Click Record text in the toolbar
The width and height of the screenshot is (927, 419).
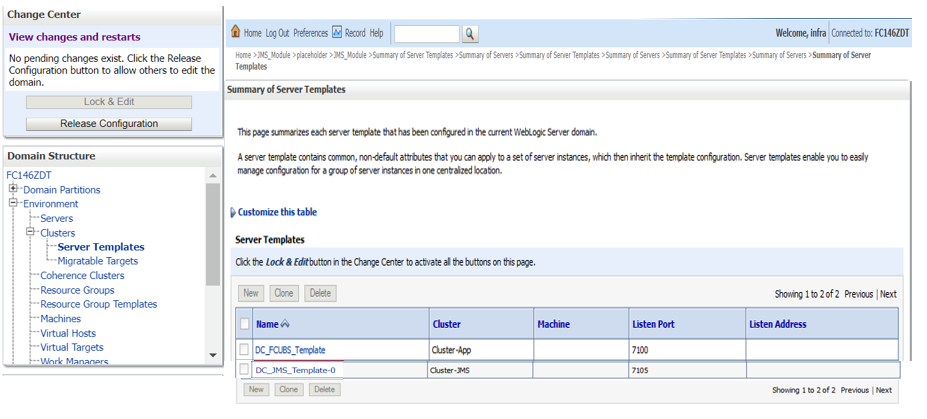click(x=355, y=33)
